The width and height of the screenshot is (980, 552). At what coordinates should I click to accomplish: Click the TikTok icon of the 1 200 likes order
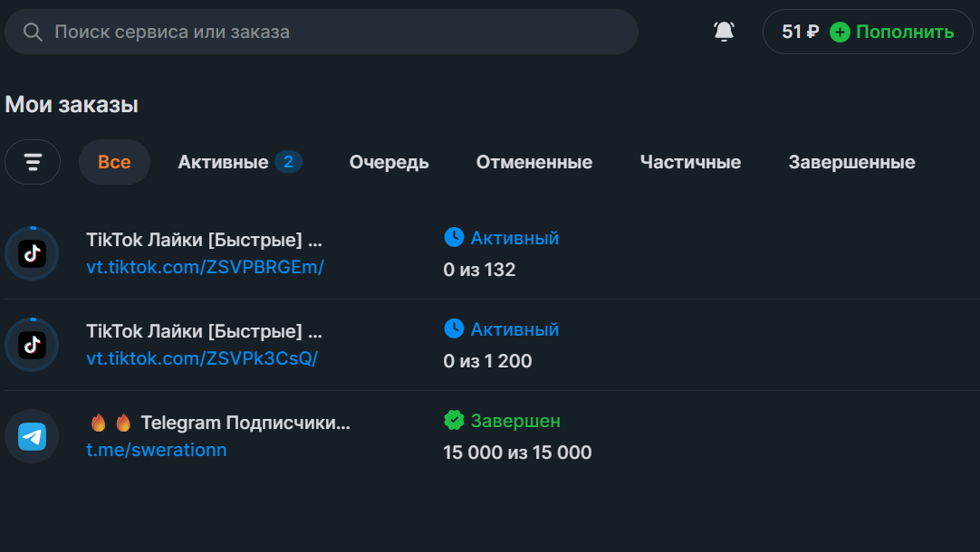tap(32, 345)
